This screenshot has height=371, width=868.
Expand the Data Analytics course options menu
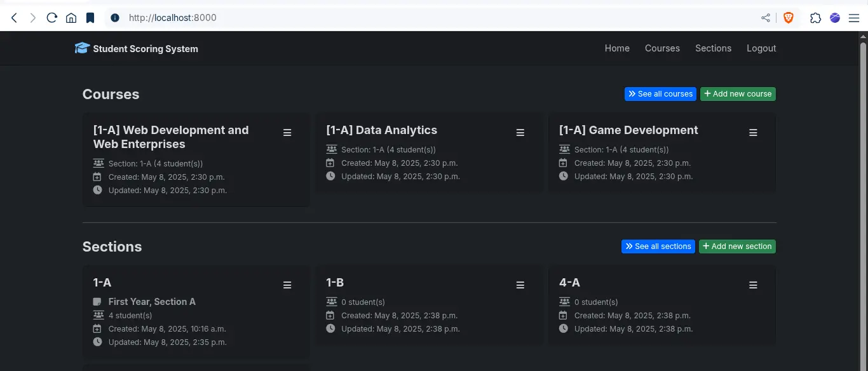click(x=520, y=133)
